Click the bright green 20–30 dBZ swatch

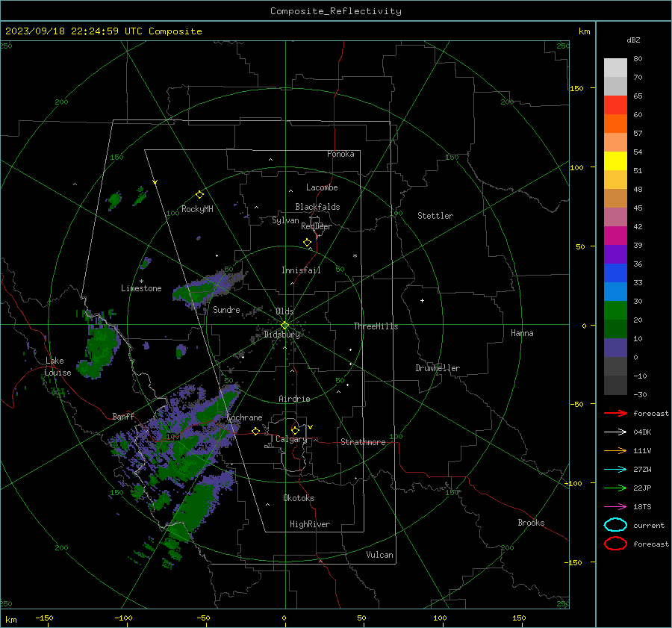tap(615, 311)
